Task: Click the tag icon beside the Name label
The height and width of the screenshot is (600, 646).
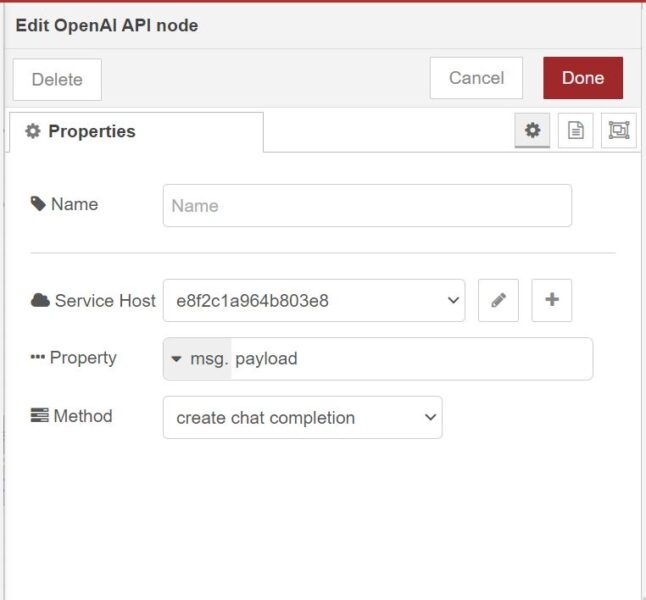Action: (38, 204)
